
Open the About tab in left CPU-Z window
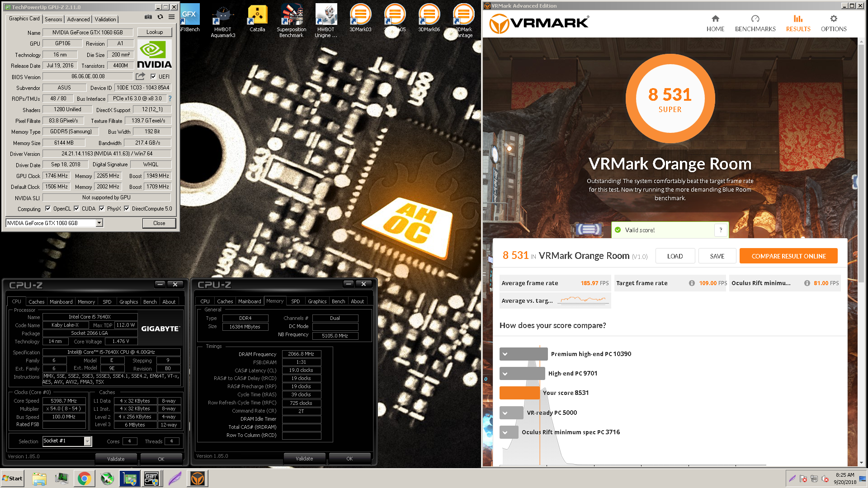(169, 301)
